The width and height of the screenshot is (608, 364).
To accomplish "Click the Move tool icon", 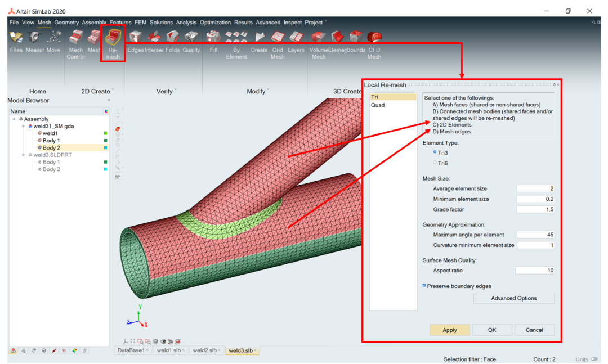I will (x=53, y=42).
